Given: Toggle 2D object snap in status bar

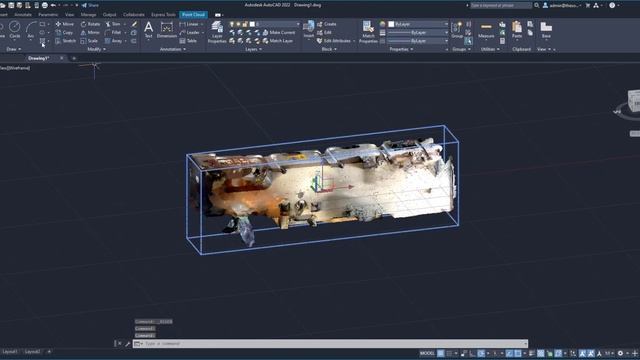Looking at the screenshot, I should [518, 353].
